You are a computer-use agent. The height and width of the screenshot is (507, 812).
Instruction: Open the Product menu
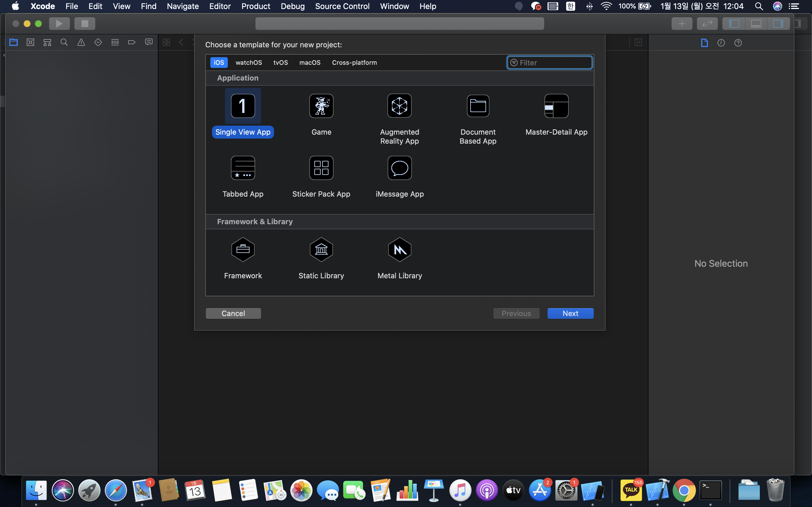256,6
